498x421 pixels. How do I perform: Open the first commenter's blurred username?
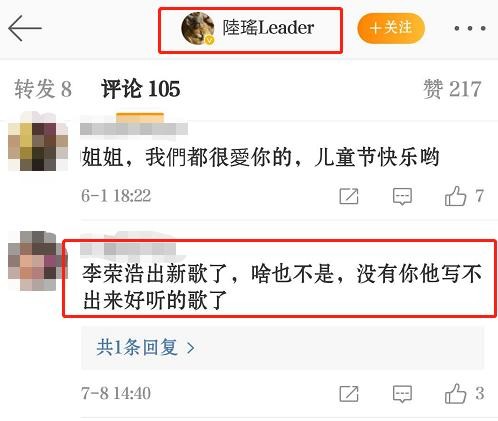pos(134,129)
